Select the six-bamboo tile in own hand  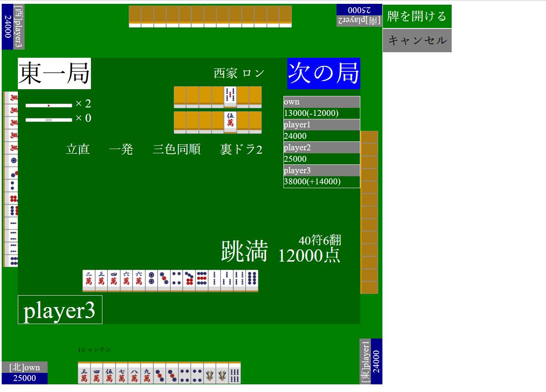[x=235, y=373]
